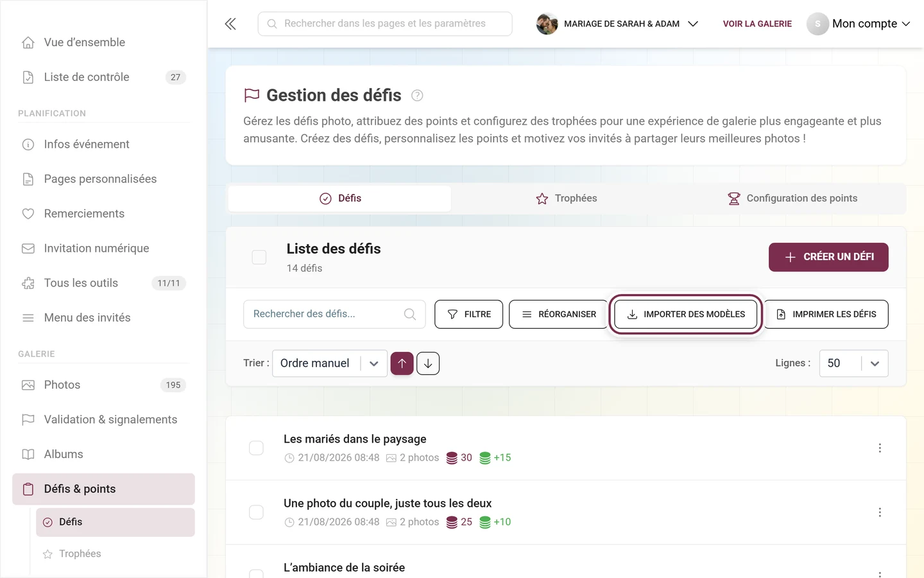Click the title Les mariés dans le paysage
The width and height of the screenshot is (924, 578).
[355, 439]
